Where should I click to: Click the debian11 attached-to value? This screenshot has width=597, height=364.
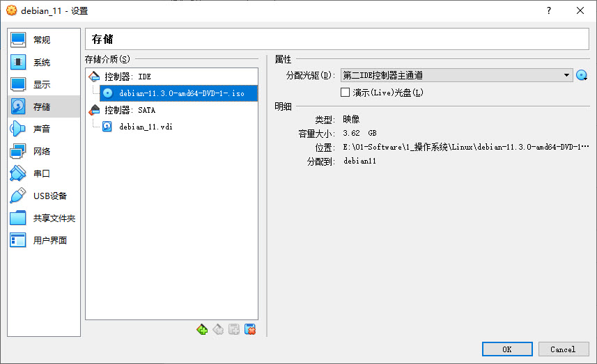point(359,161)
